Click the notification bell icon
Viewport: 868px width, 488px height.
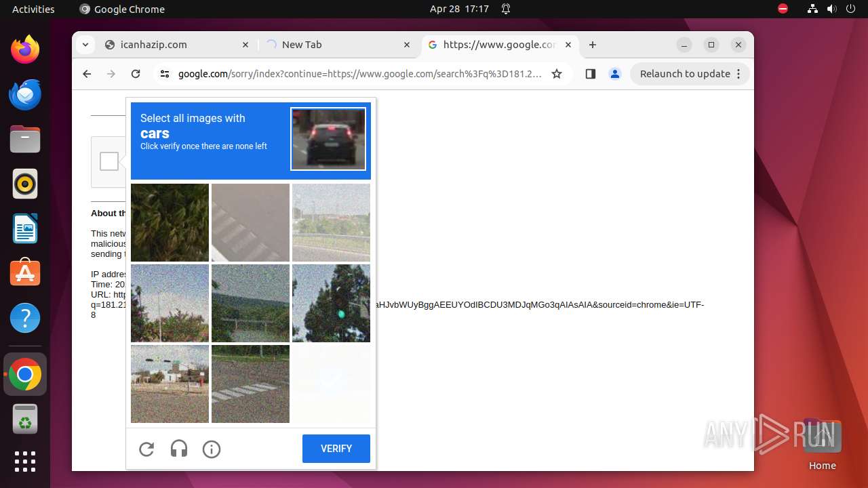click(506, 9)
